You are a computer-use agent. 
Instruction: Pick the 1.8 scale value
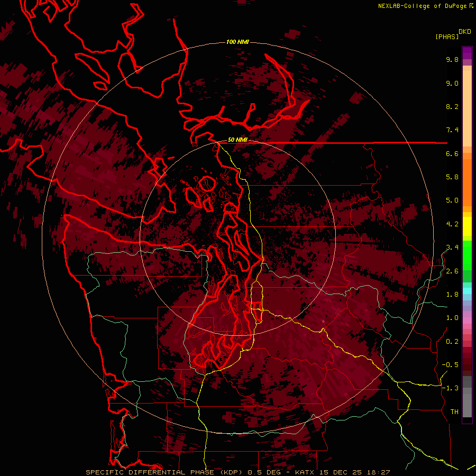click(x=452, y=295)
